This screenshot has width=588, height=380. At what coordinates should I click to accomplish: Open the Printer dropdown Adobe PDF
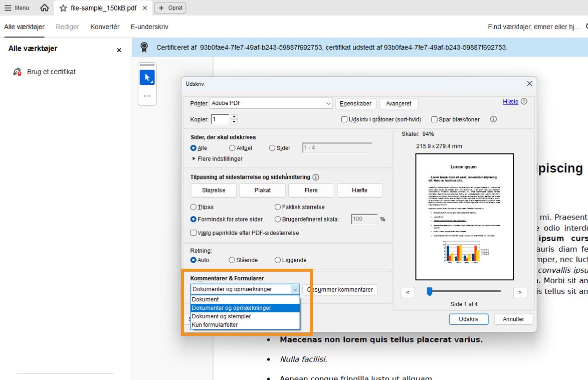tap(271, 103)
